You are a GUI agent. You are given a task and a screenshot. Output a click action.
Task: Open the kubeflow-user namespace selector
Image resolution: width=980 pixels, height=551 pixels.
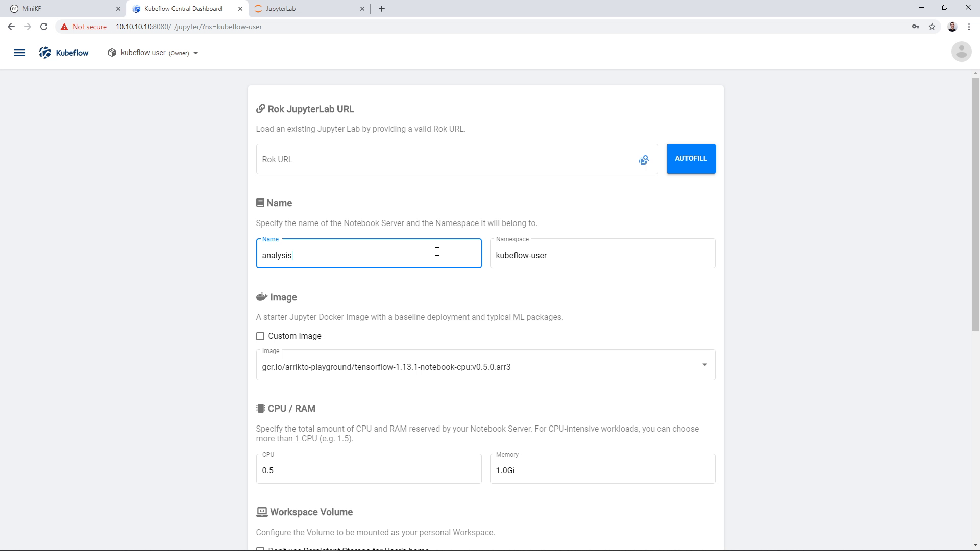click(153, 53)
